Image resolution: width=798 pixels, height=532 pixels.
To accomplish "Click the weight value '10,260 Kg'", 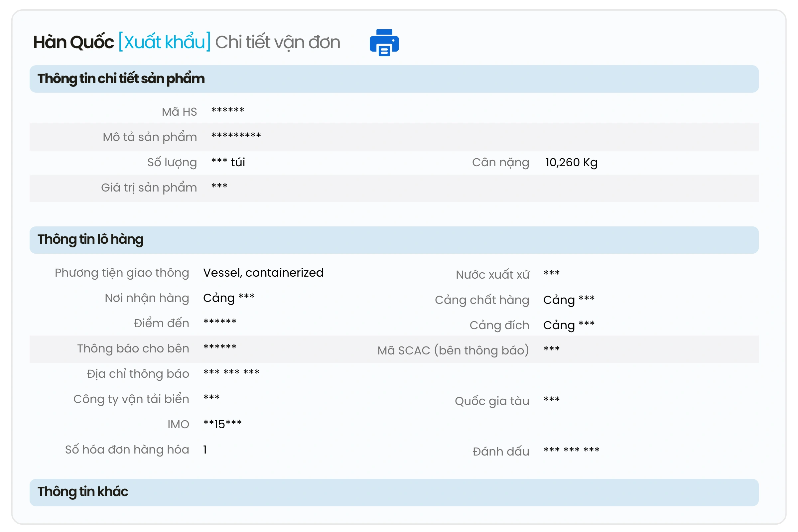I will (x=571, y=163).
